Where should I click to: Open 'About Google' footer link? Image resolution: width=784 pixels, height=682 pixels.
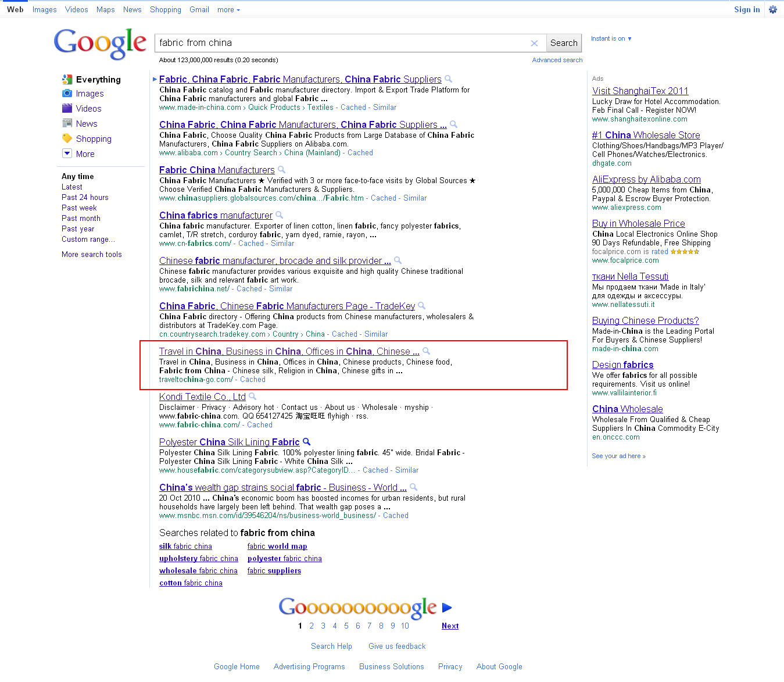[x=499, y=667]
